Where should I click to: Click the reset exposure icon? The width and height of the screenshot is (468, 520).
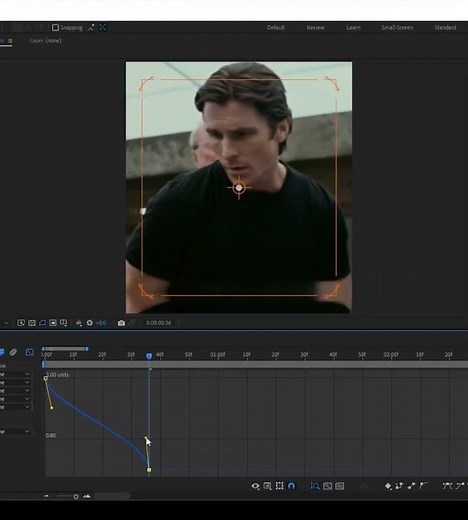[89, 323]
